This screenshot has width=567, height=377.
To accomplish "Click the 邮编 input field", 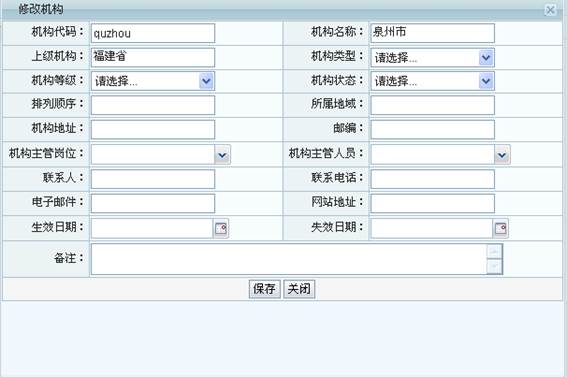I will [x=432, y=129].
